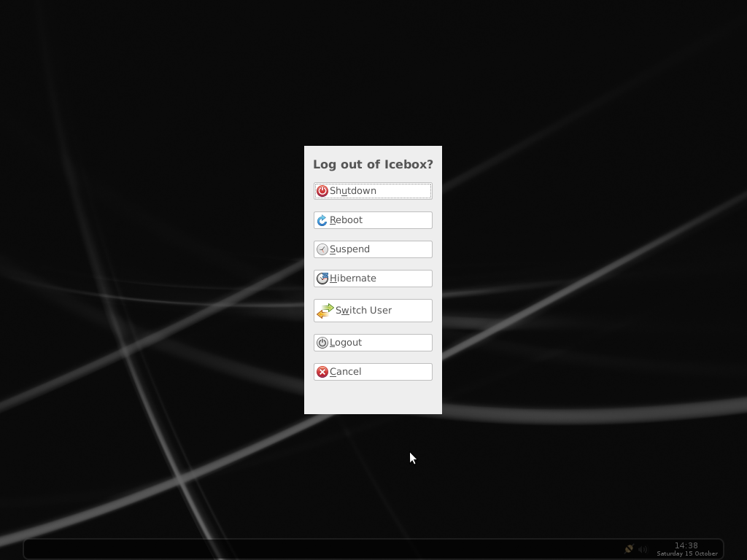The width and height of the screenshot is (747, 560).
Task: Shut down the computer with Shutdown
Action: coord(373,191)
